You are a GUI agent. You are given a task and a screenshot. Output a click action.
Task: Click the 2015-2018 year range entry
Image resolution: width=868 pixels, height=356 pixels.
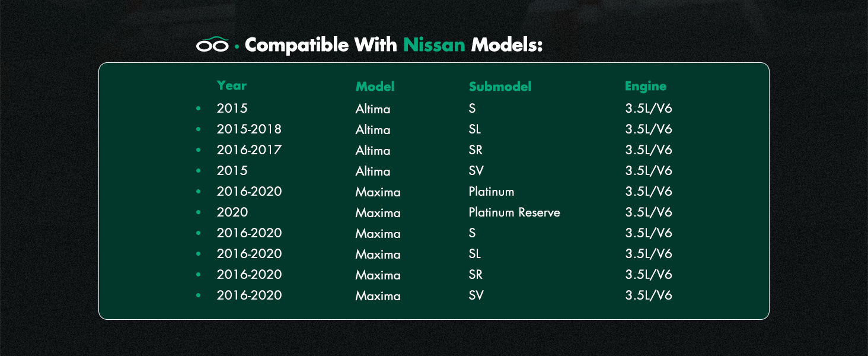tap(249, 129)
